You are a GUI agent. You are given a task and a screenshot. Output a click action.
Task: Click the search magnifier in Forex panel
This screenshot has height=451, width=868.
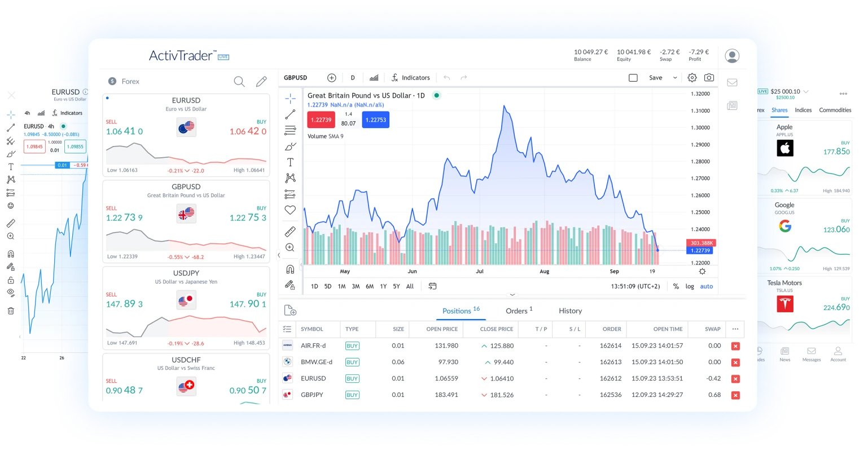click(239, 82)
